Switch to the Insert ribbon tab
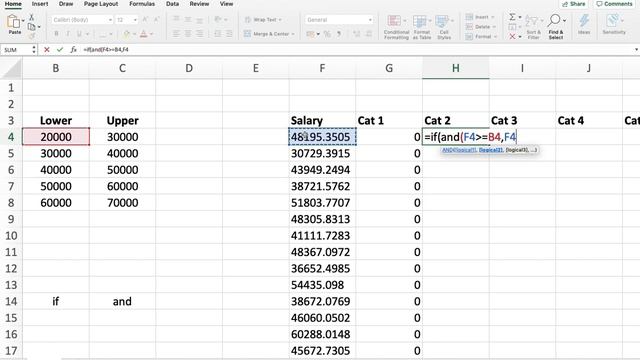640x360 pixels. point(40,4)
